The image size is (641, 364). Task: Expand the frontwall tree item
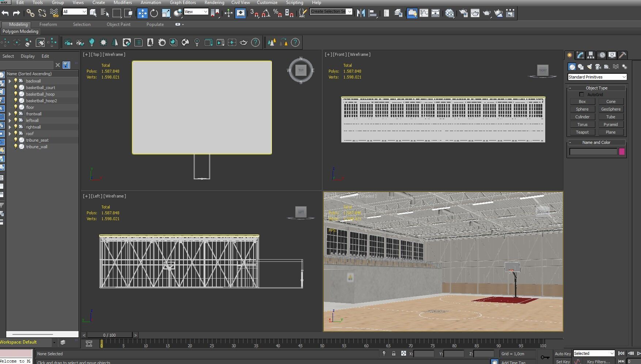pyautogui.click(x=10, y=114)
